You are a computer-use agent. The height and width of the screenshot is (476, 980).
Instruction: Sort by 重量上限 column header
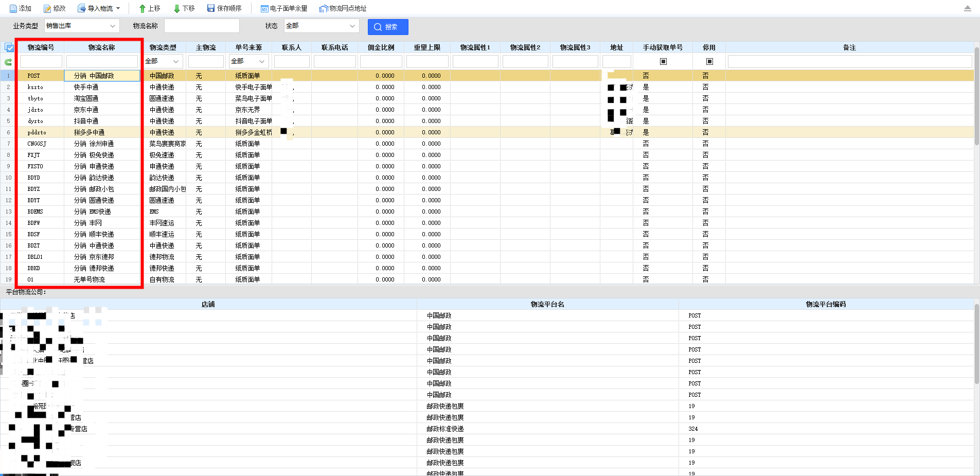coord(427,47)
